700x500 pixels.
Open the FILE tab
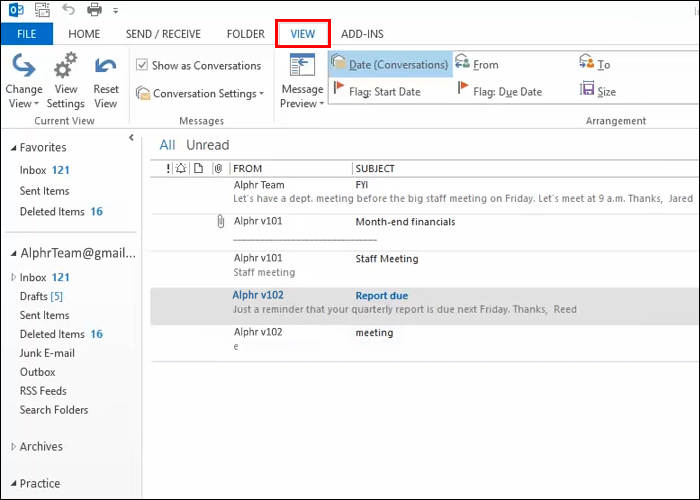coord(27,34)
